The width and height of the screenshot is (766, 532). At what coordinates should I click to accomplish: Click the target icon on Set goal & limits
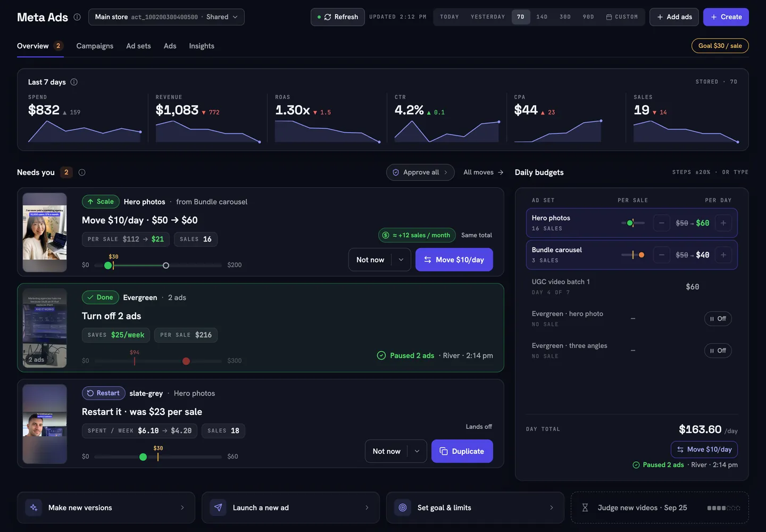[x=403, y=508]
